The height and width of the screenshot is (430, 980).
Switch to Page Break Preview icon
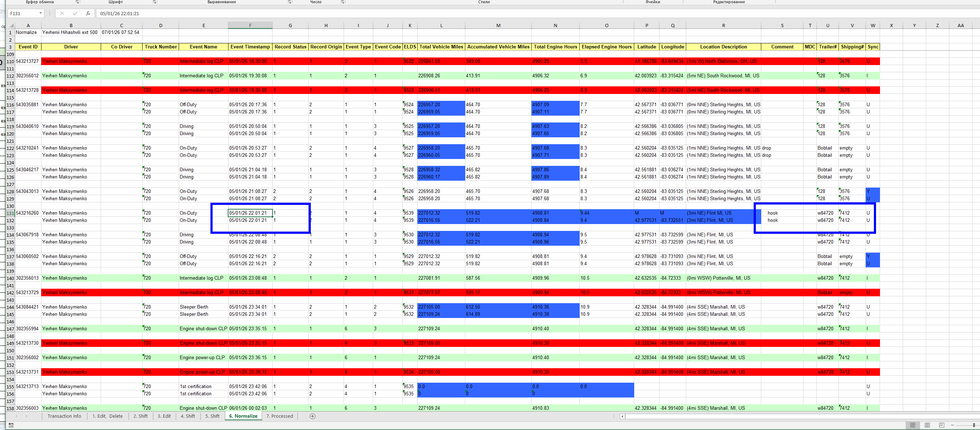pos(942,425)
